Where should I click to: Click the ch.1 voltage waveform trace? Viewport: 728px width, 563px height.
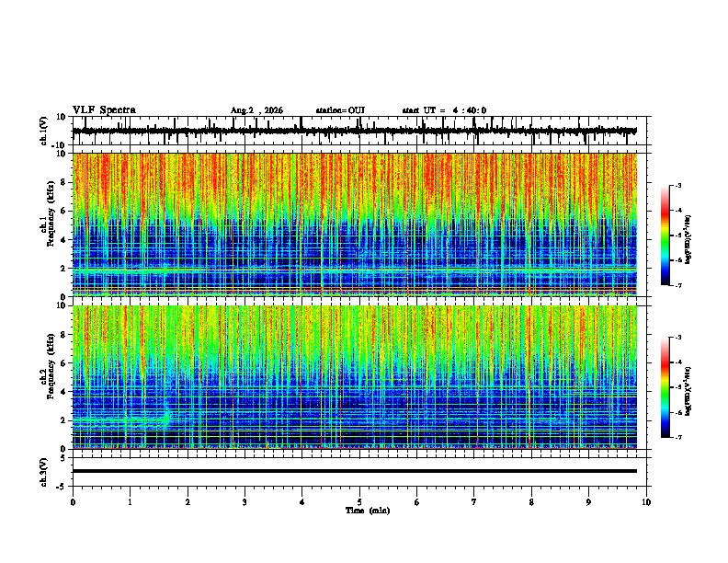(x=355, y=131)
